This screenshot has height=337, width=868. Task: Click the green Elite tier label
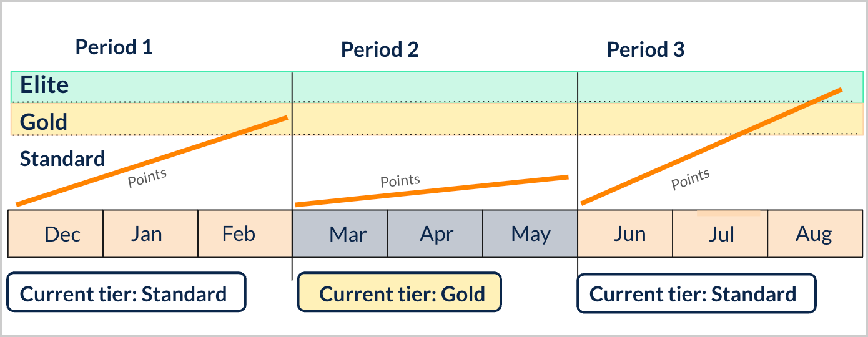44,85
